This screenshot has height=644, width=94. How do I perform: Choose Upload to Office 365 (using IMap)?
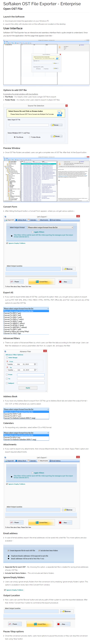pyautogui.click(x=16, y=331)
